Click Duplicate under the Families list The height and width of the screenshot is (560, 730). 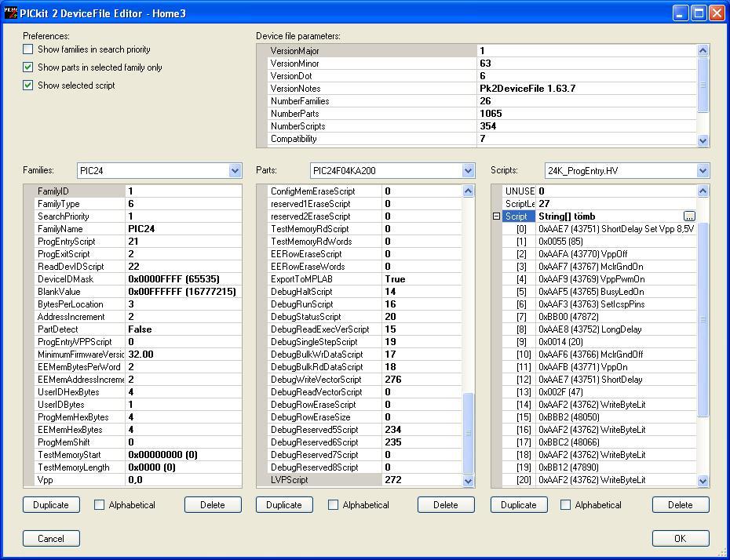51,504
